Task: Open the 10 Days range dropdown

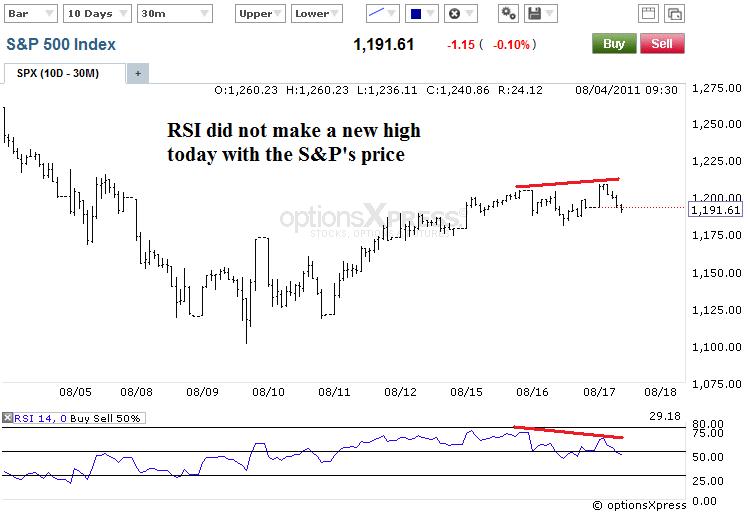Action: point(97,14)
